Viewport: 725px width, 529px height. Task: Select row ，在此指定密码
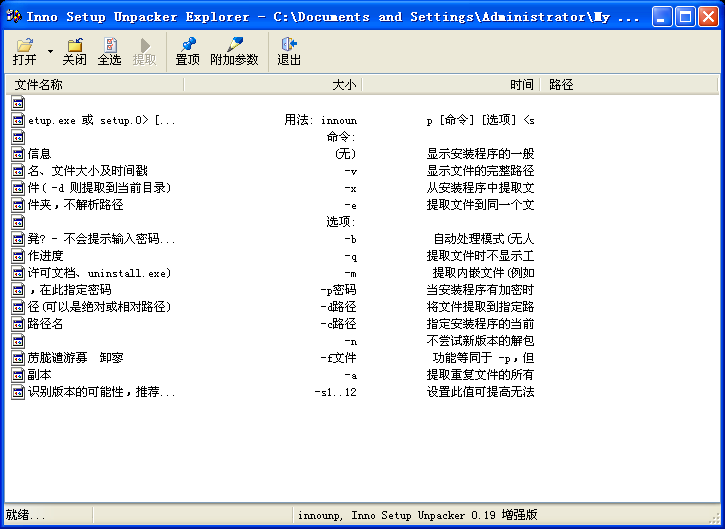70,290
